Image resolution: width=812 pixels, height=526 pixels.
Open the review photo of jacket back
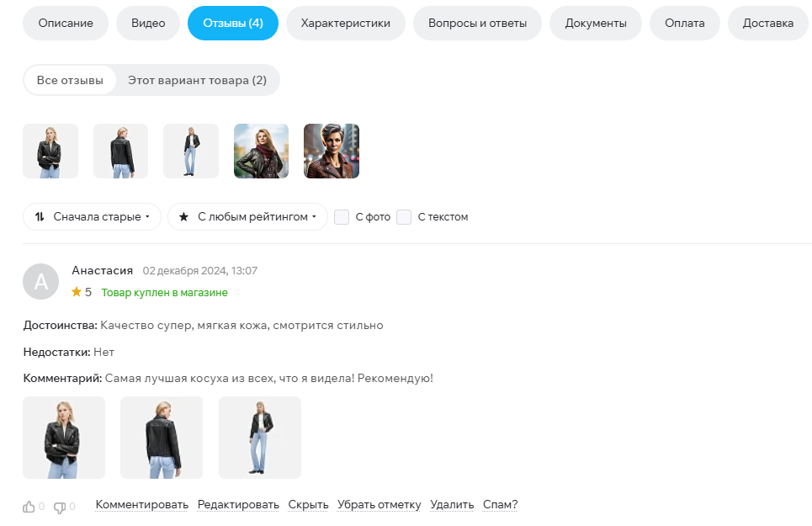162,438
